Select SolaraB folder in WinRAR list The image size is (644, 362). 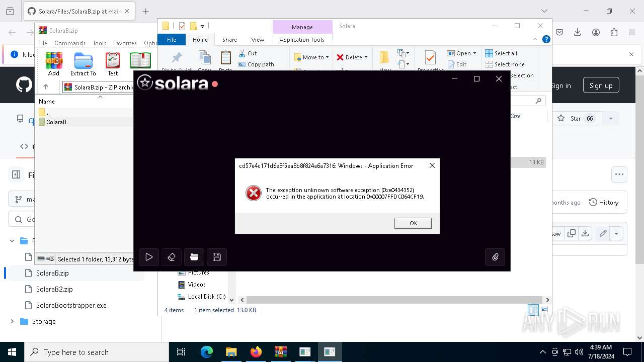[56, 122]
